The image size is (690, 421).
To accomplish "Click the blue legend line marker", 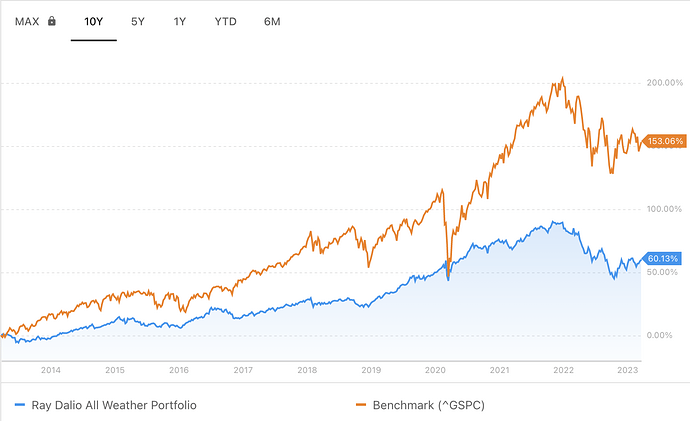I will [20, 404].
